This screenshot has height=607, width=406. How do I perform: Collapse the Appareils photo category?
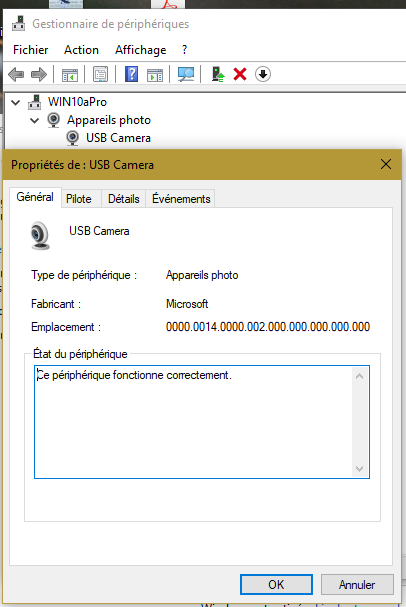(34, 120)
